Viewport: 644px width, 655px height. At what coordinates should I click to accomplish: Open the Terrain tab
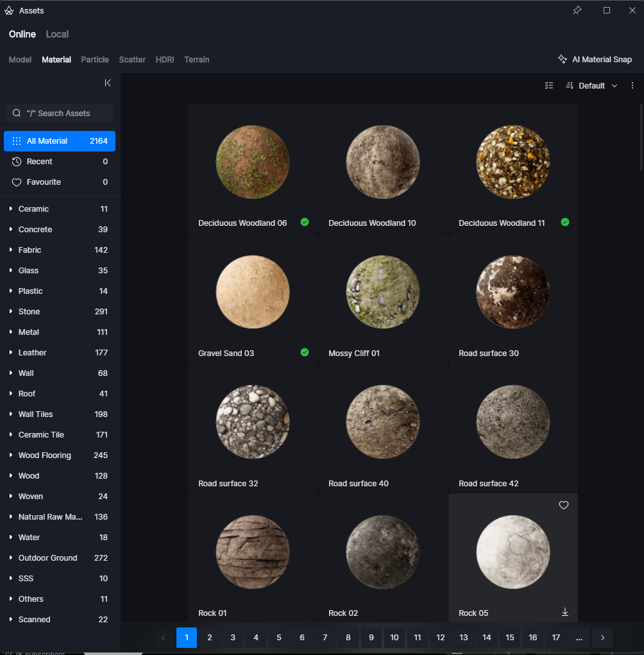197,60
